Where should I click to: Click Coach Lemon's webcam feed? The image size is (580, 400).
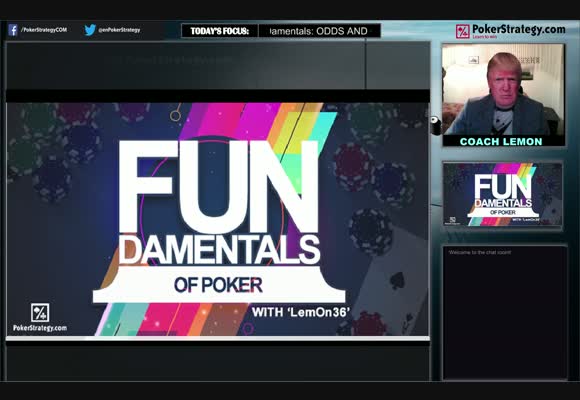click(503, 90)
